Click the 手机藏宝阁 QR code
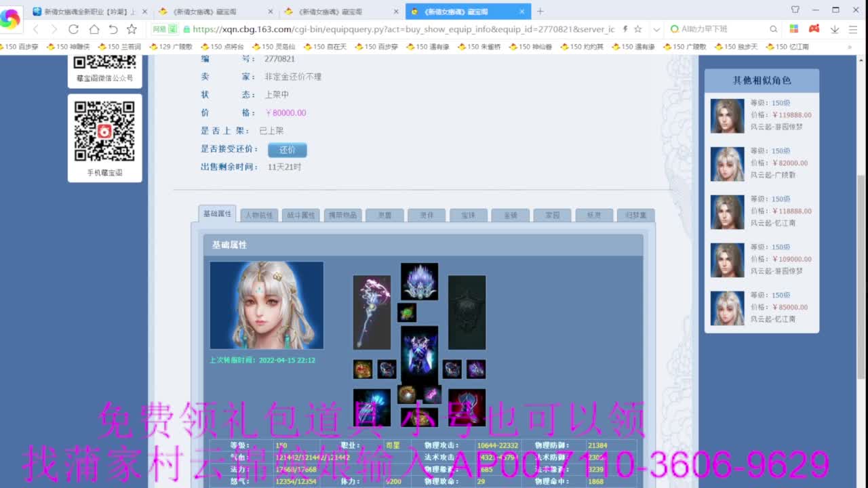 point(104,131)
